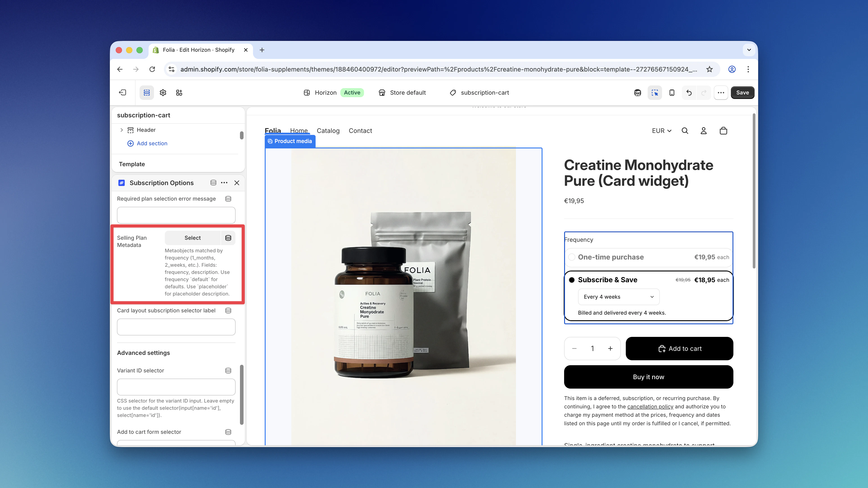The width and height of the screenshot is (868, 488).
Task: Add the product to cart
Action: coord(679,349)
